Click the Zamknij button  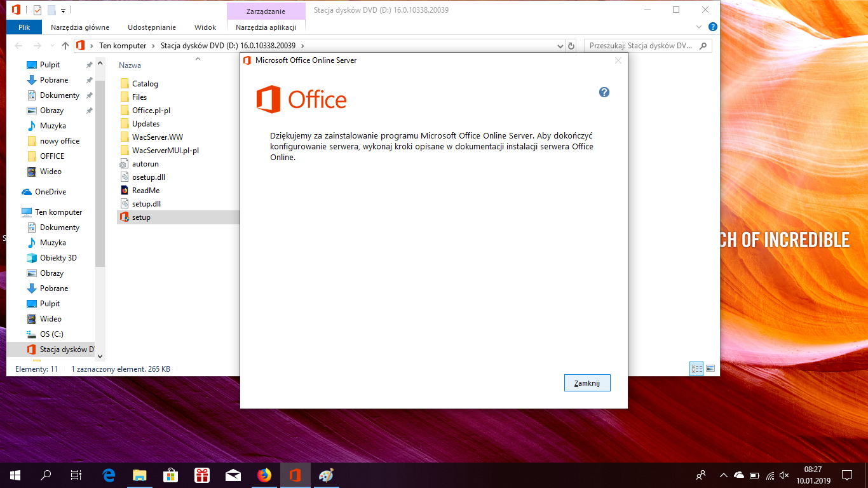point(587,383)
